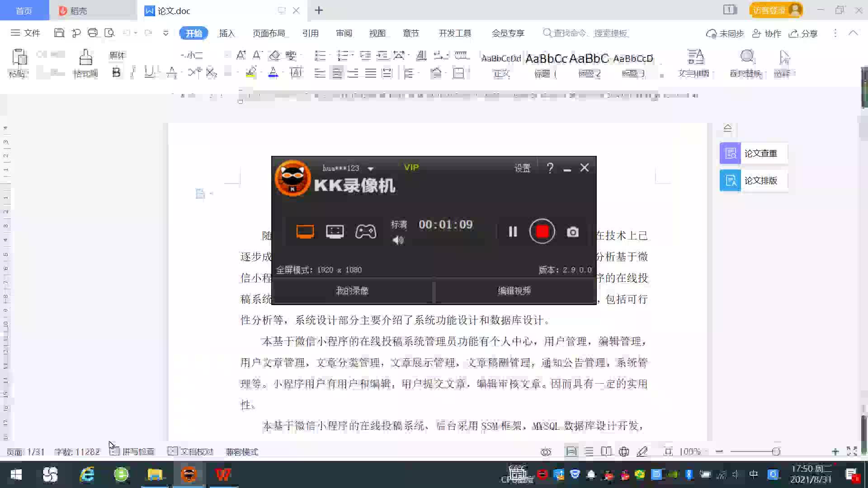868x488 pixels.
Task: Switch to the 页面布局 ribbon tab
Action: [x=269, y=33]
